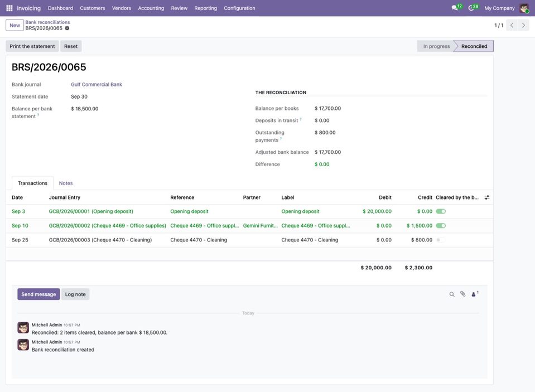Open the My Company switcher
This screenshot has width=535, height=392.
[499, 8]
